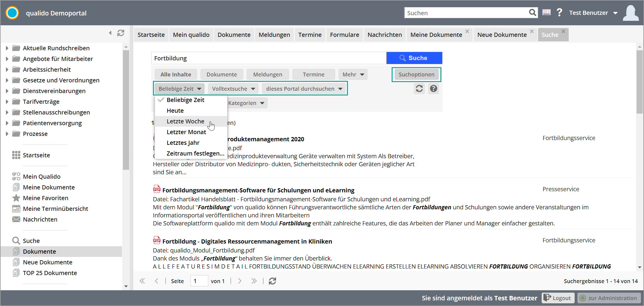Click the Nachrichten envelope icon
This screenshot has height=306, width=644.
point(16,219)
